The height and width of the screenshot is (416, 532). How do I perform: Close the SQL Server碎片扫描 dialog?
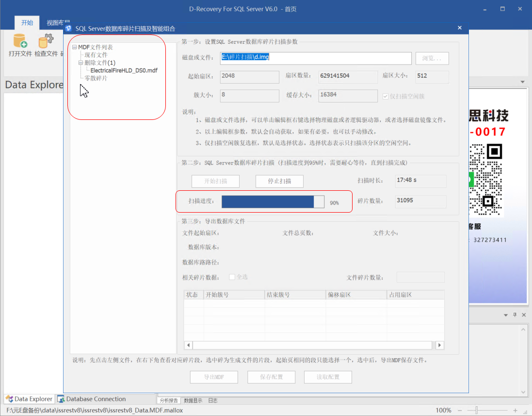tap(459, 28)
